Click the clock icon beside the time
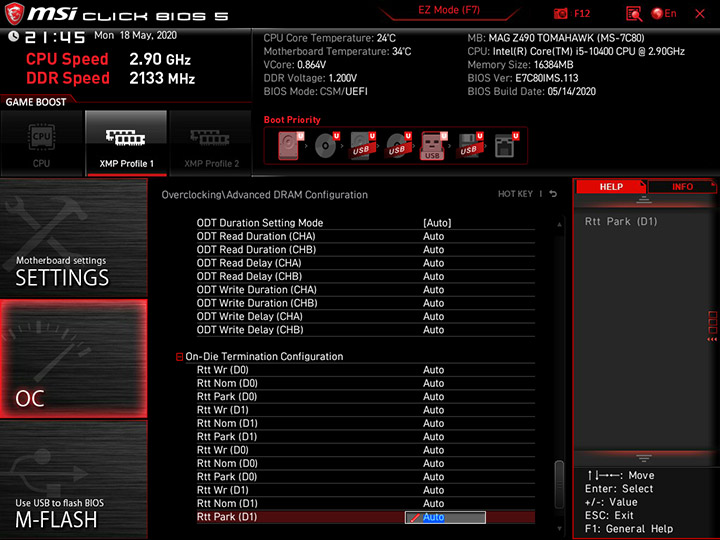Viewport: 720px width, 540px height. click(13, 36)
